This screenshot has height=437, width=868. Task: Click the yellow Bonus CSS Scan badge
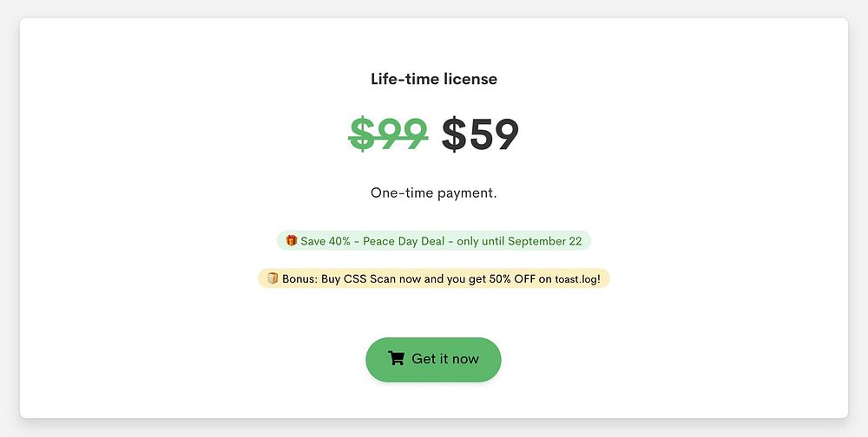click(434, 278)
